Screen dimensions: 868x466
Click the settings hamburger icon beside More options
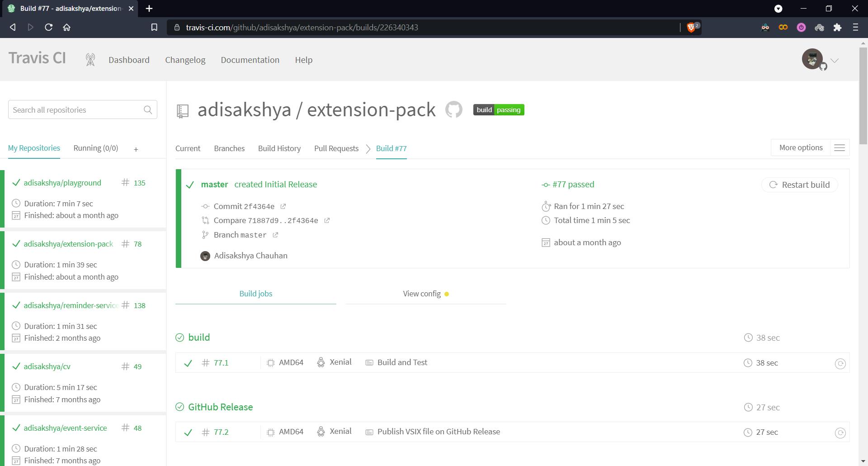pos(840,147)
